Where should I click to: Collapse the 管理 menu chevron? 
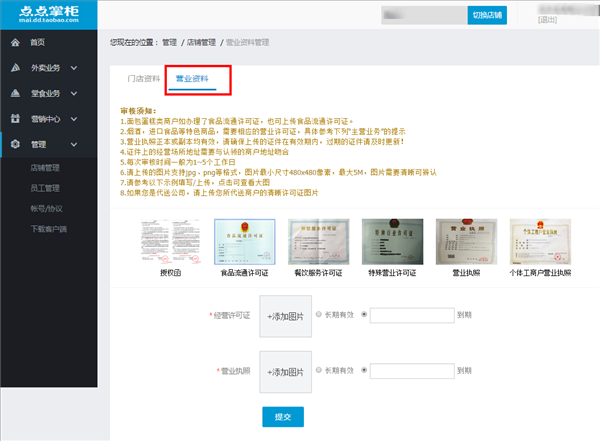pyautogui.click(x=74, y=144)
